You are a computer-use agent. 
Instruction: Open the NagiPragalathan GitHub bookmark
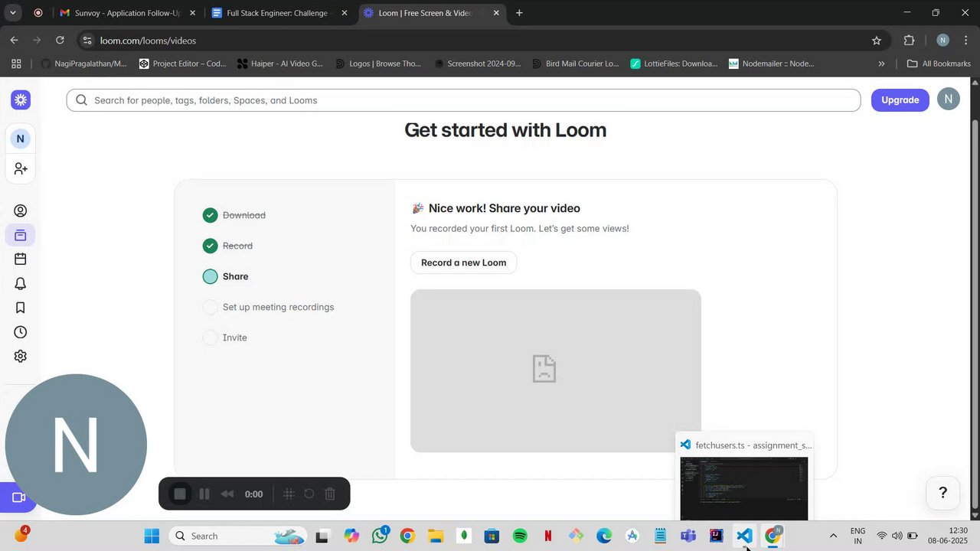tap(83, 64)
